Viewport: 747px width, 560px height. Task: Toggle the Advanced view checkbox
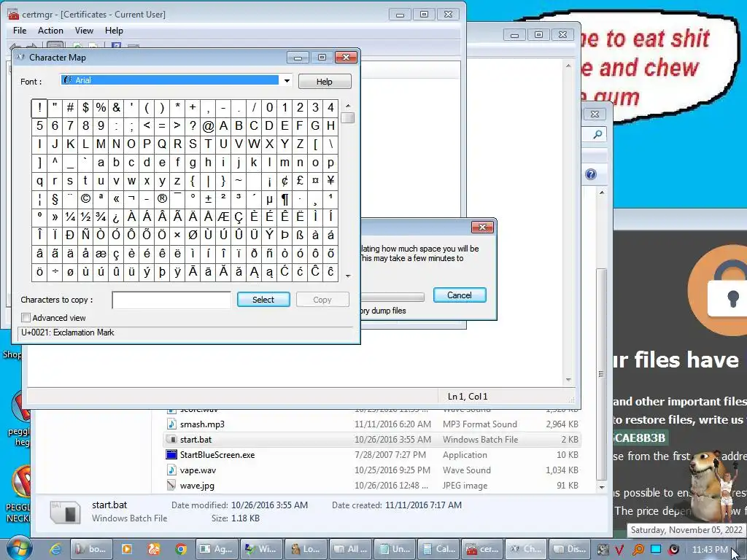pyautogui.click(x=26, y=318)
